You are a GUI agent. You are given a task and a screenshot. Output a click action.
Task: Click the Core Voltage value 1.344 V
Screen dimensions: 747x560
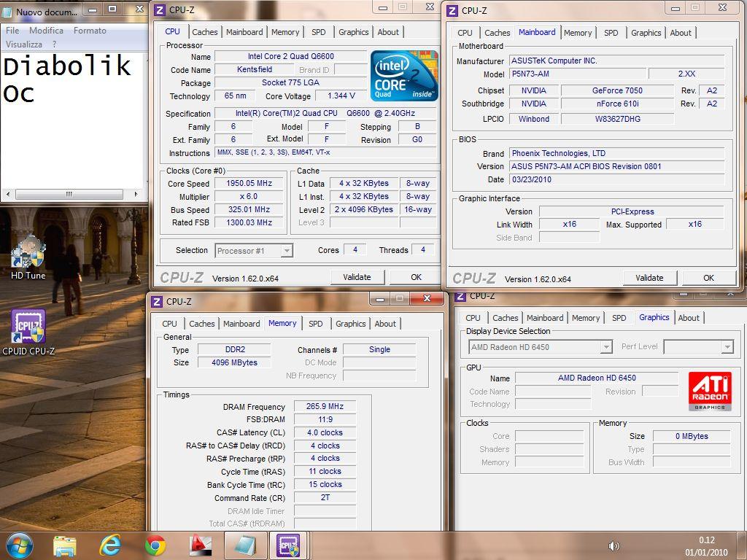click(x=341, y=96)
